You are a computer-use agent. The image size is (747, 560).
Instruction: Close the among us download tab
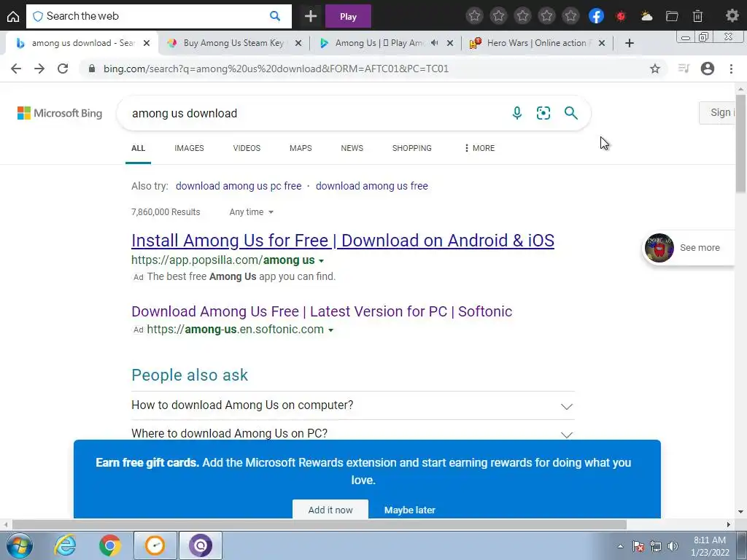[x=147, y=43]
